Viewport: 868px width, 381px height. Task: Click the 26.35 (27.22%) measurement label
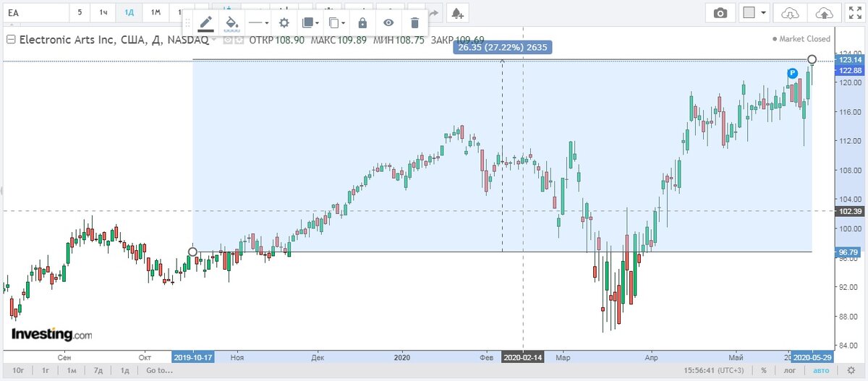(x=503, y=47)
